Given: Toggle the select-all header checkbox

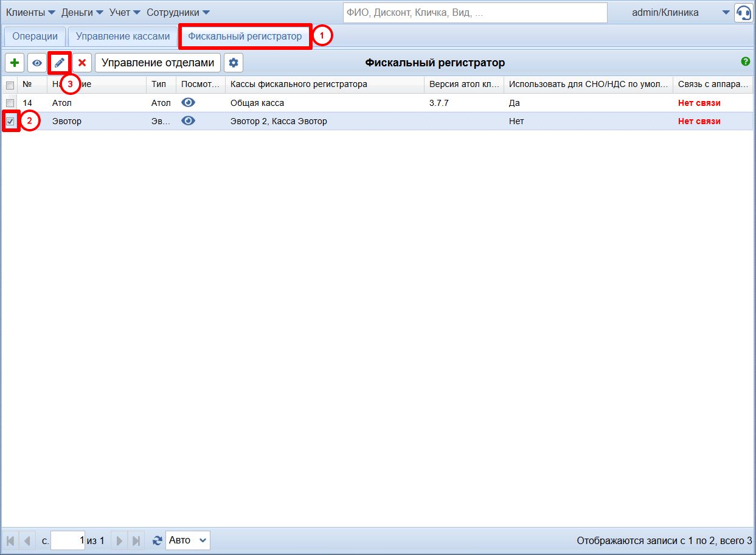Looking at the screenshot, I should coord(10,85).
